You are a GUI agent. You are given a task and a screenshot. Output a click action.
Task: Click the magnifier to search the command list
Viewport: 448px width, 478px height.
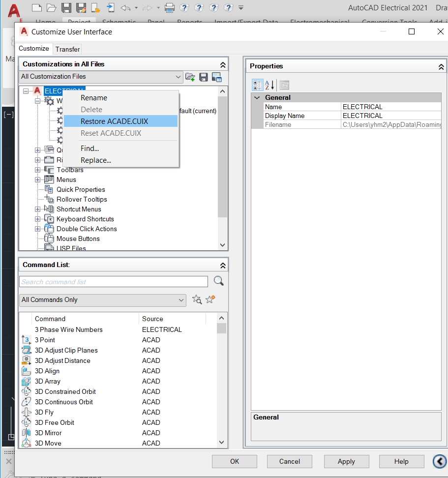pos(218,281)
